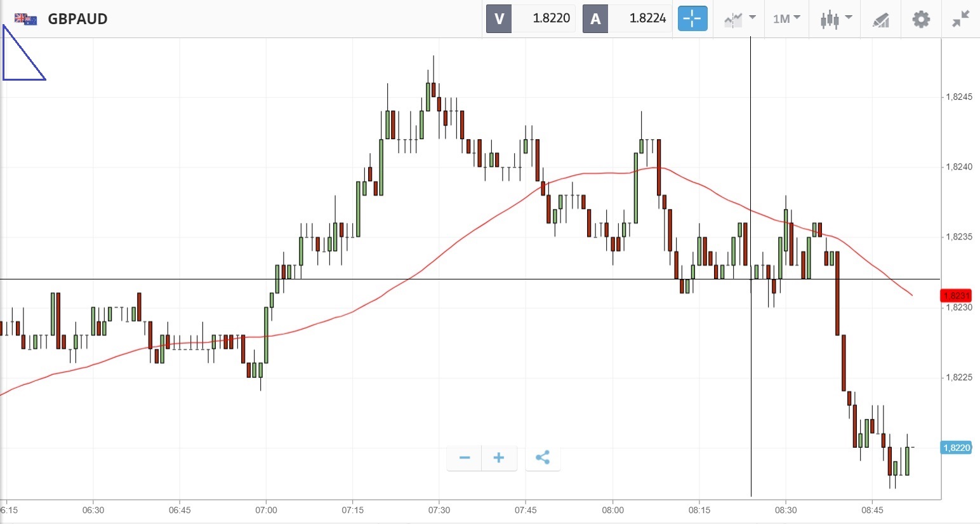Image resolution: width=980 pixels, height=524 pixels.
Task: Zoom in with the plus button
Action: coord(499,458)
